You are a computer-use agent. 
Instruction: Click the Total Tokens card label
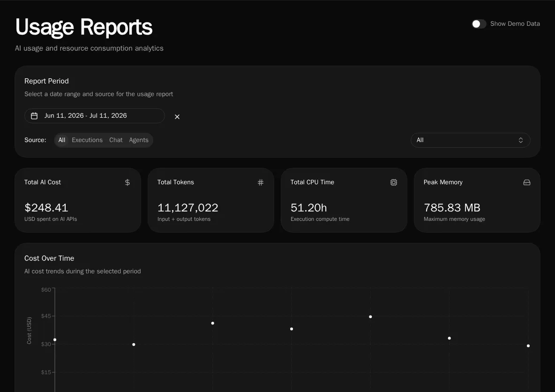click(x=176, y=182)
